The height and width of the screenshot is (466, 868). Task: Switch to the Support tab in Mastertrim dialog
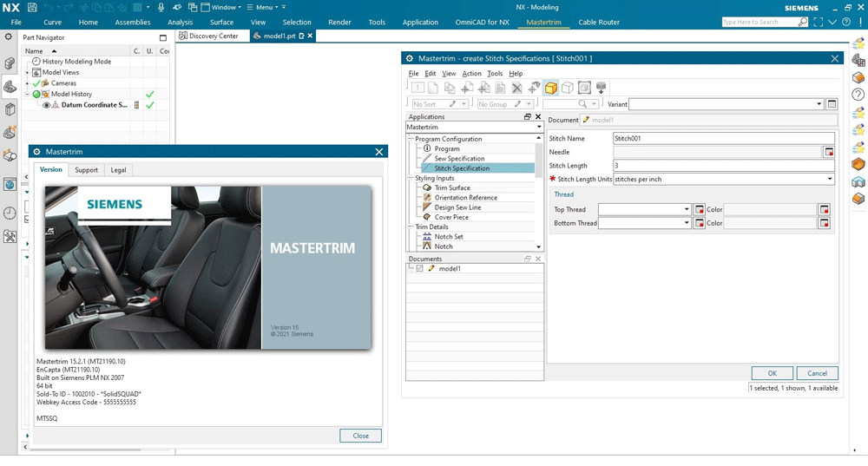pos(86,170)
